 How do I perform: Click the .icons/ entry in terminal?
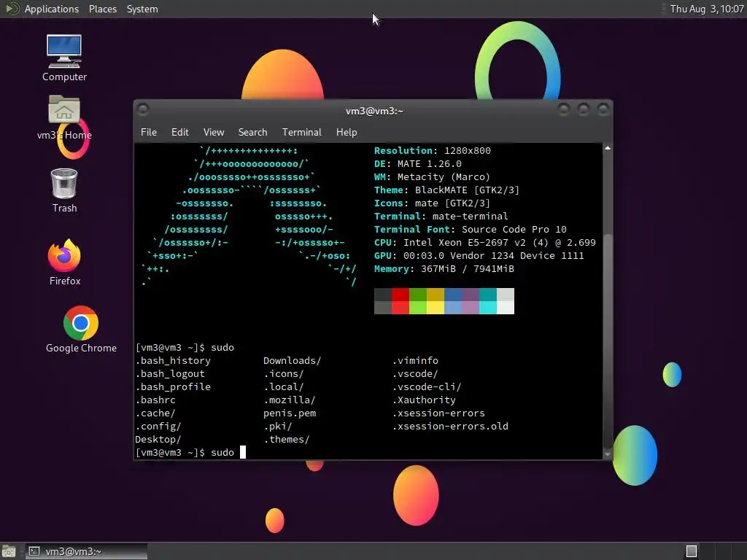284,374
